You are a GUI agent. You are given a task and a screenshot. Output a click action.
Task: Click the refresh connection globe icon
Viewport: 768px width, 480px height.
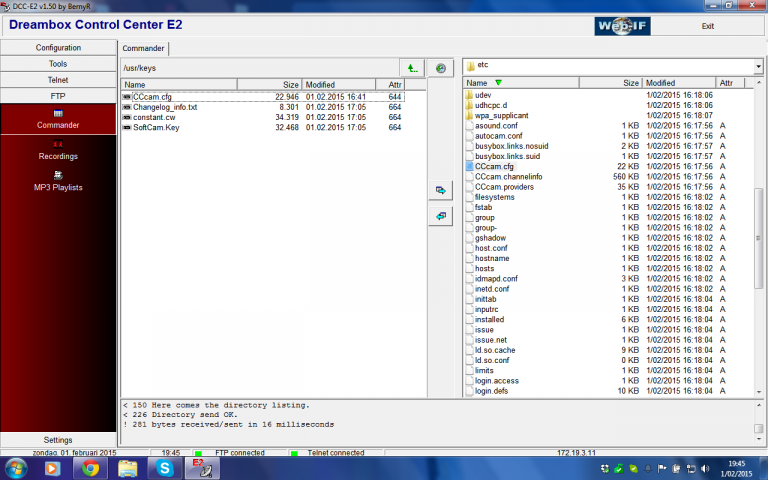pos(440,68)
